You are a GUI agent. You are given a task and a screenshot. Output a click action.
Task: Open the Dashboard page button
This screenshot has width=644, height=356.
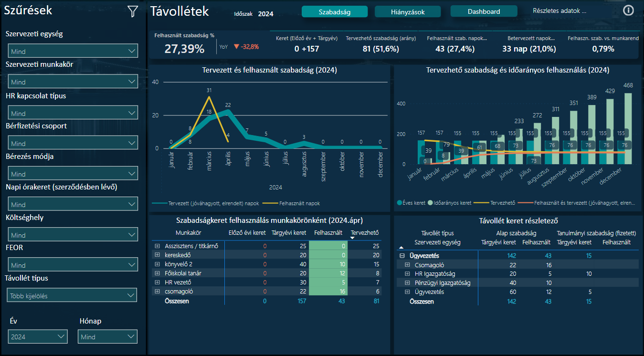coord(484,12)
